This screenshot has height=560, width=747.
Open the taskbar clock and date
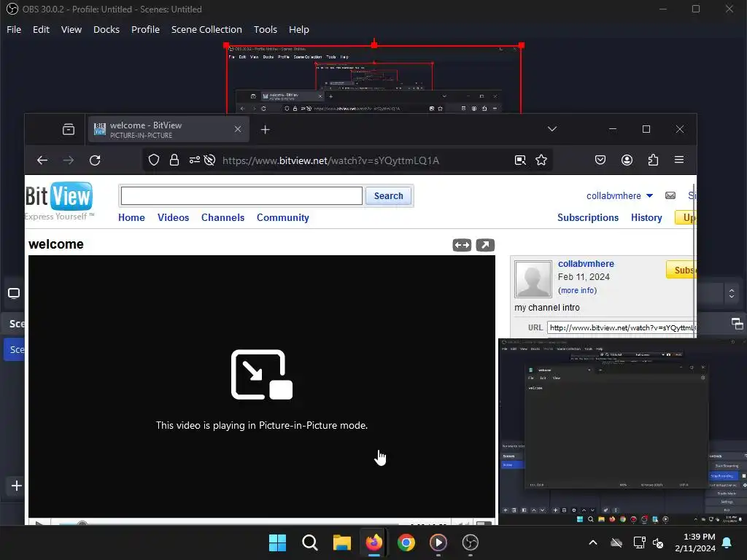click(x=695, y=542)
